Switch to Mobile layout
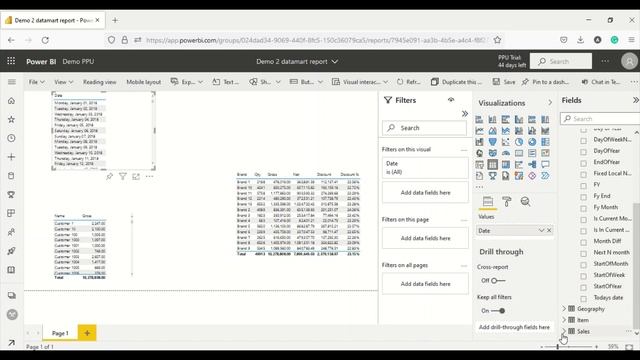This screenshot has width=640, height=360. pyautogui.click(x=143, y=82)
